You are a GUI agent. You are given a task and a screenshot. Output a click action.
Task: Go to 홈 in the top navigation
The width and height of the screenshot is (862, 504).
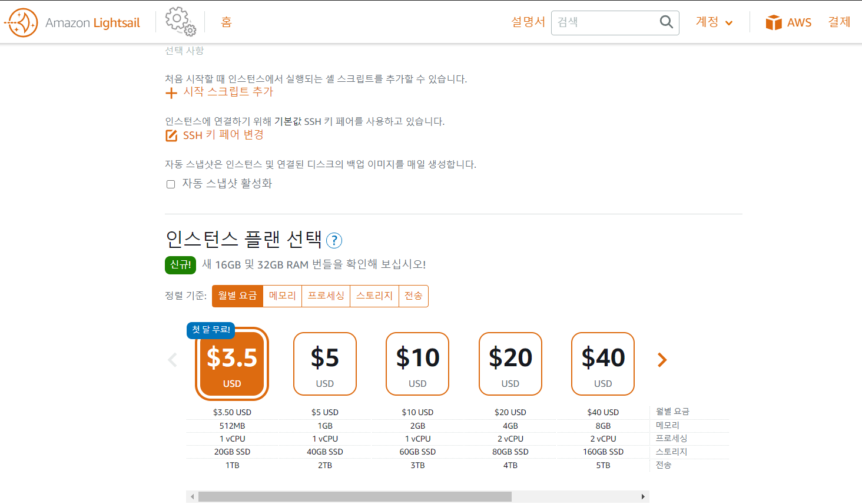click(x=226, y=22)
